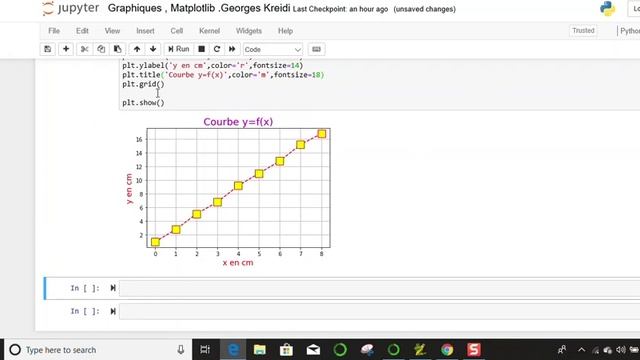Open the Windows Start Cortana circle

tap(15, 350)
